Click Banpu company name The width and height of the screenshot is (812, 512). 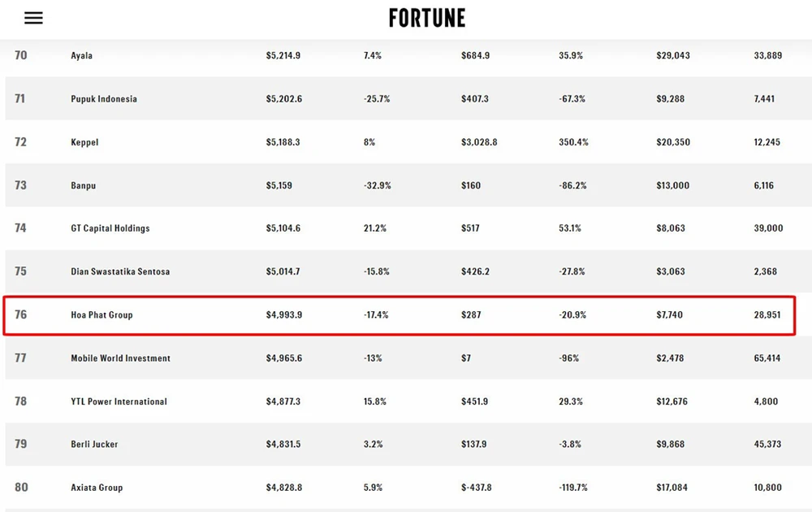tap(84, 185)
